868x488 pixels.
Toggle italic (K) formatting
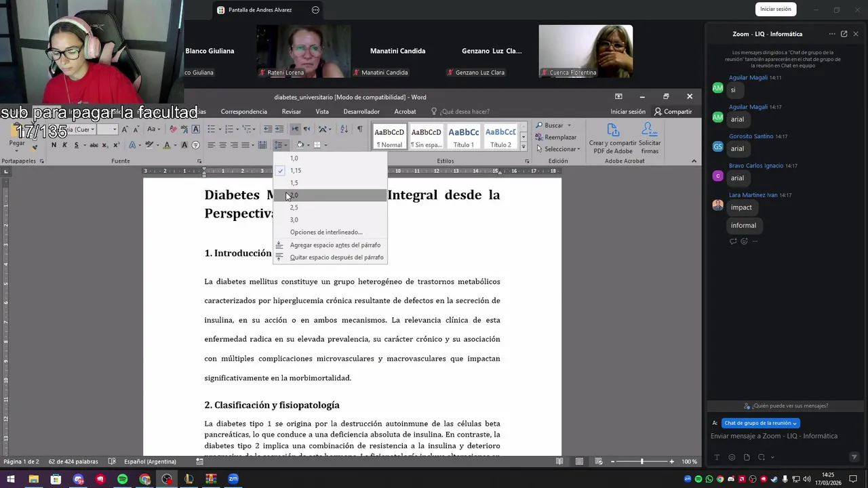[x=65, y=145]
